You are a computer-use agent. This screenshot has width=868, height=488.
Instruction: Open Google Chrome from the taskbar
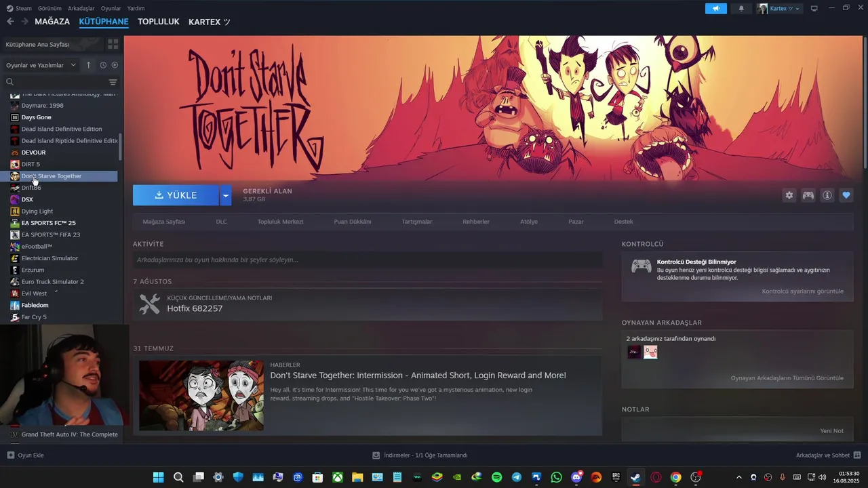click(x=676, y=477)
